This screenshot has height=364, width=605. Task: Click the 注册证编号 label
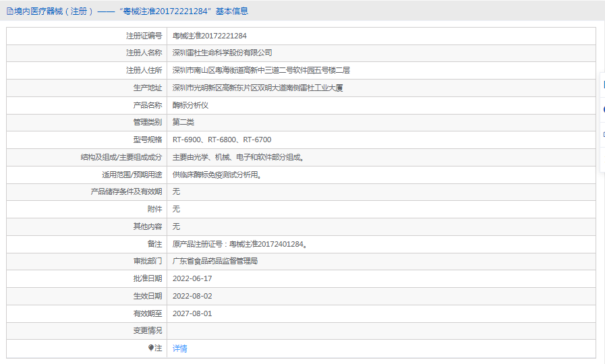(144, 36)
